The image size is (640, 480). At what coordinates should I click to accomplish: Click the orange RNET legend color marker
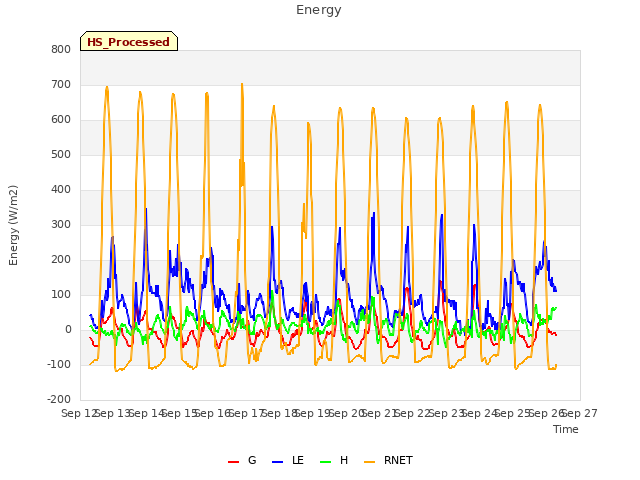(369, 462)
